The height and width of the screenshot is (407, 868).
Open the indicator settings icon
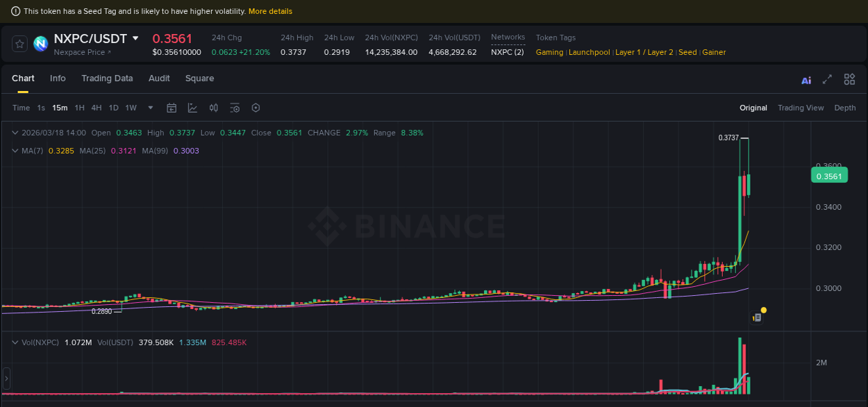235,108
